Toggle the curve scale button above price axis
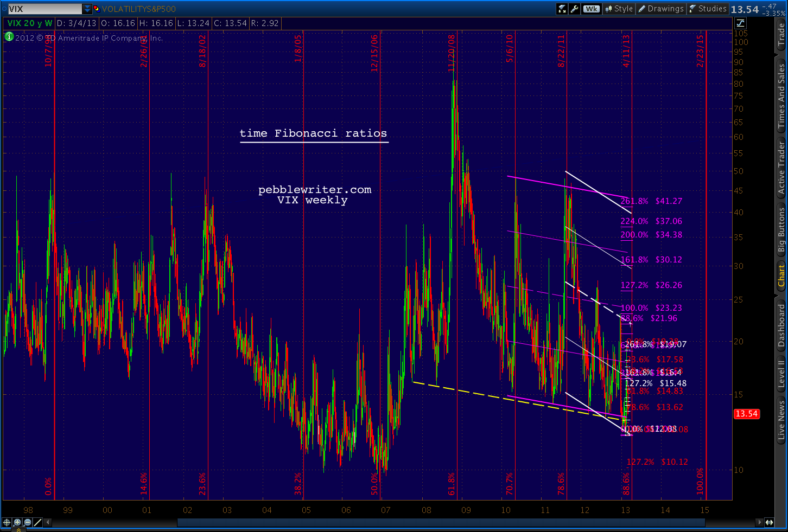 (x=741, y=23)
